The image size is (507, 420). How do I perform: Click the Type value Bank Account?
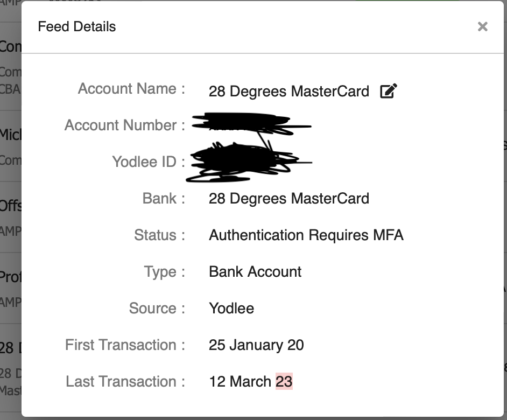(255, 271)
